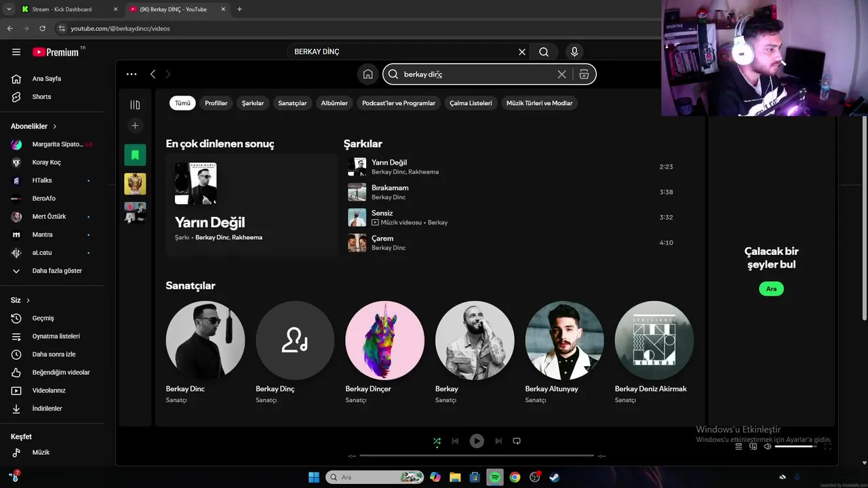Open the Spotify three-dots menu
This screenshot has width=868, height=488.
[132, 74]
